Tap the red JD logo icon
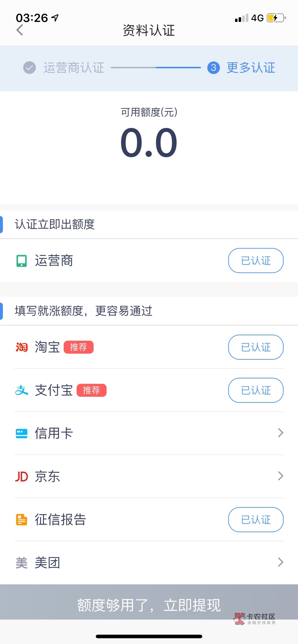Screen dimensions: 298x644 (x=22, y=477)
